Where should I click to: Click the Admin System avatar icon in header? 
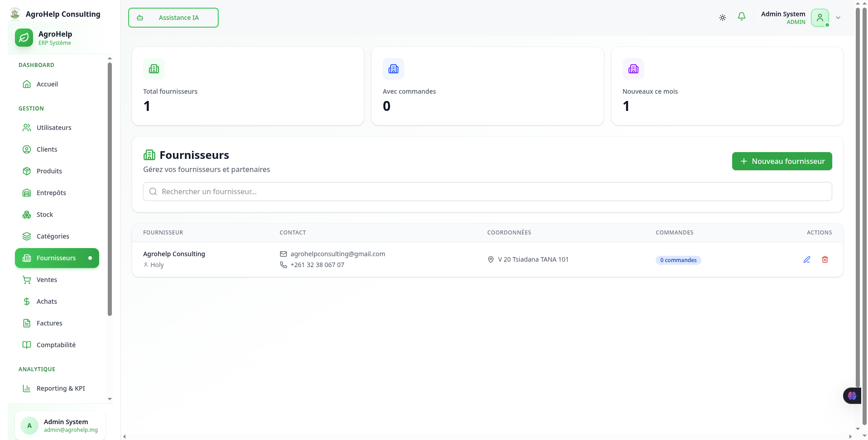point(820,18)
